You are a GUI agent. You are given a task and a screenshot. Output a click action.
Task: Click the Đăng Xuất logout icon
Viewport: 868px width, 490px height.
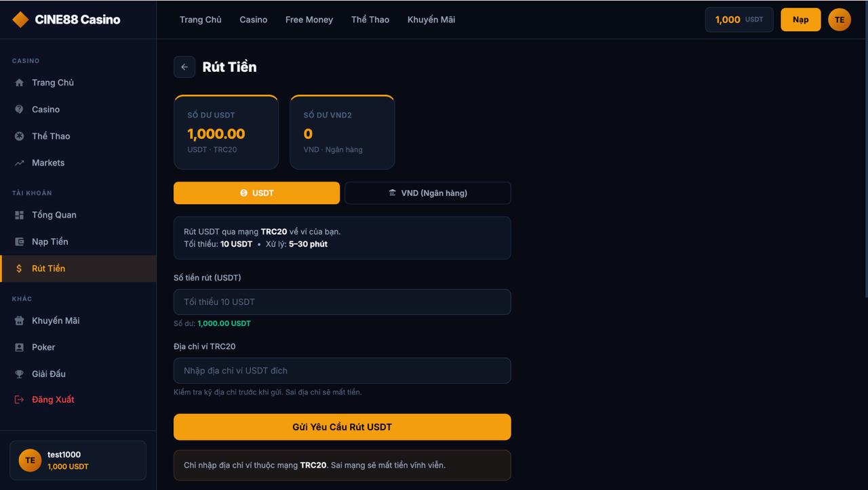click(x=19, y=400)
